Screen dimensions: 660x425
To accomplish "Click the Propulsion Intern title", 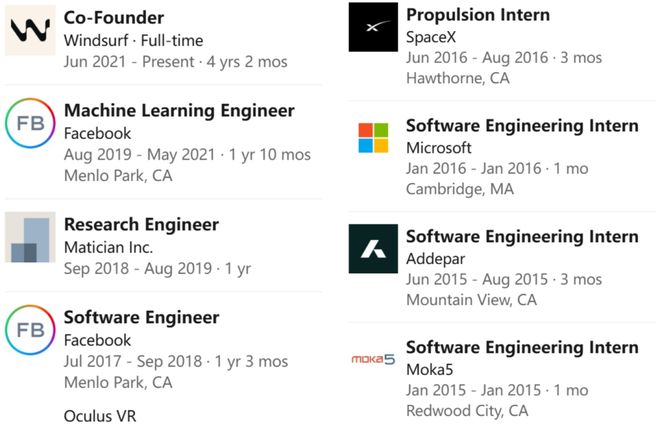I will point(477,15).
